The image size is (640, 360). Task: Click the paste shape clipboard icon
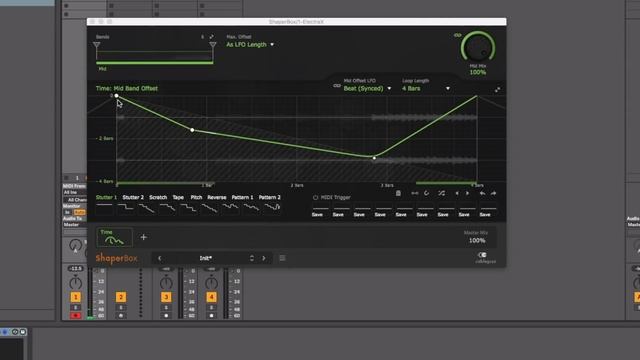coord(398,193)
